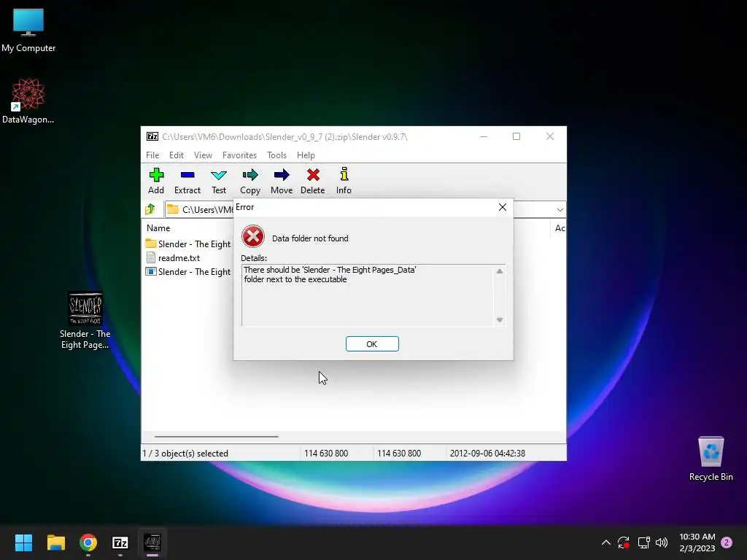
Task: Open network settings tray icon
Action: pos(643,542)
